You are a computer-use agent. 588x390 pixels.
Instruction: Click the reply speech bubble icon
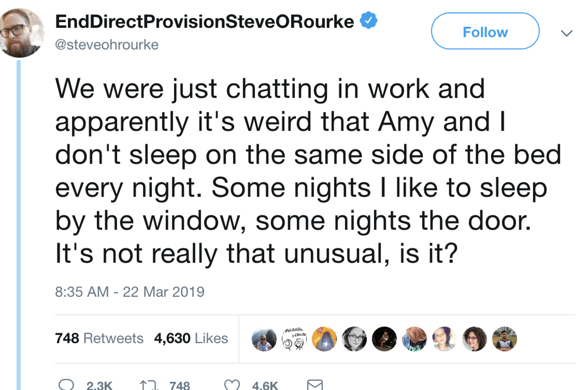click(x=65, y=385)
